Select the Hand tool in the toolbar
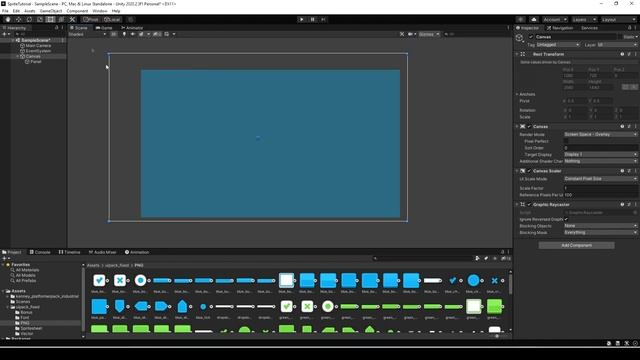This screenshot has width=640, height=360. coord(8,20)
